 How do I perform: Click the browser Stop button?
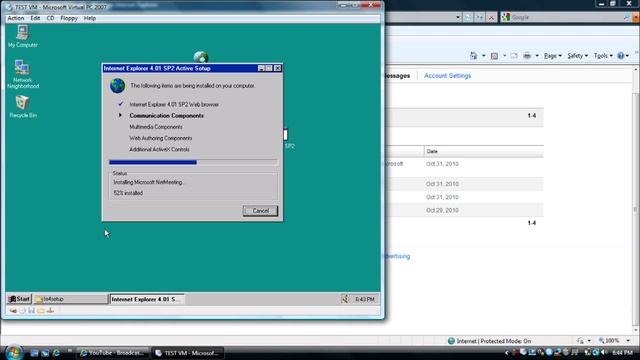[491, 17]
